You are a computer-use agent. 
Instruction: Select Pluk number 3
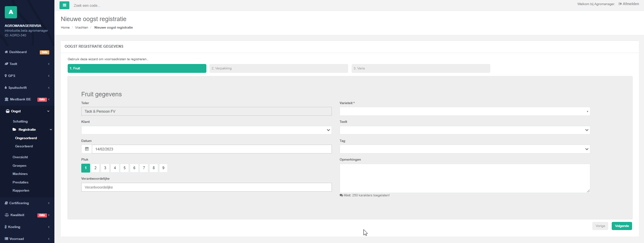105,168
